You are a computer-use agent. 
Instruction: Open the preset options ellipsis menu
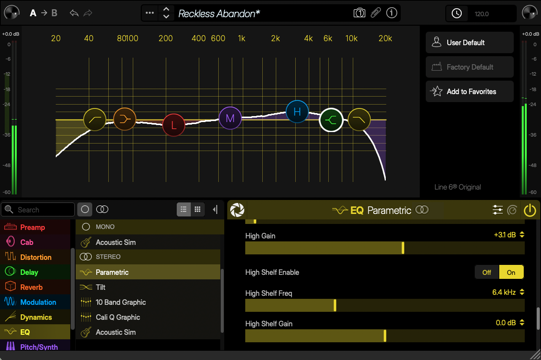coord(150,13)
